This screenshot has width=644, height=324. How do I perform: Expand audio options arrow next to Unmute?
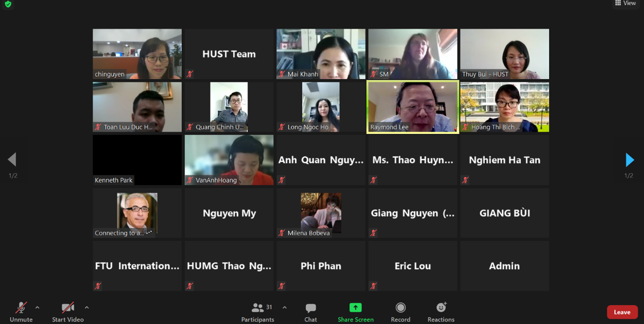[x=37, y=307]
